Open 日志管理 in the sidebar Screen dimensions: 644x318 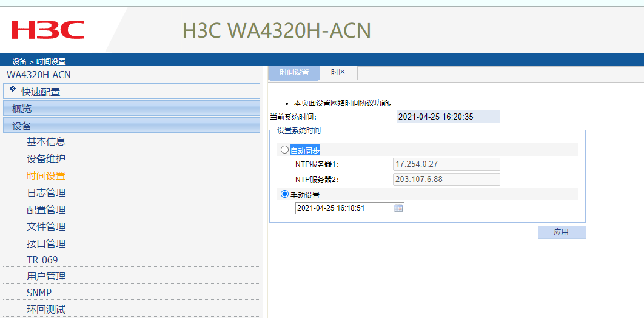46,193
